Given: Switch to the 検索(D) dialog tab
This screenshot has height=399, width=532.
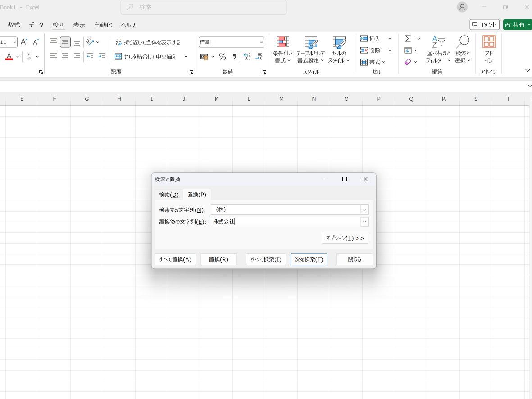Looking at the screenshot, I should pos(168,195).
